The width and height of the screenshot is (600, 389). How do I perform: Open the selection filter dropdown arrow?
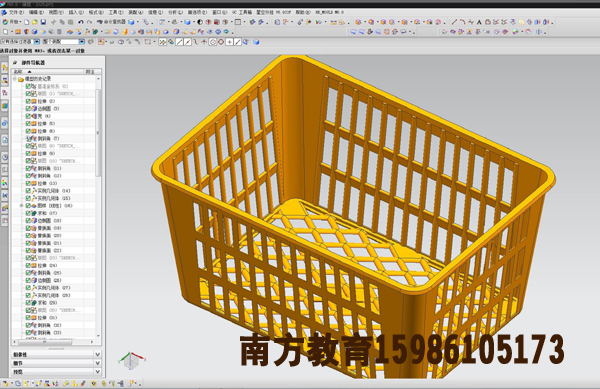pyautogui.click(x=37, y=41)
